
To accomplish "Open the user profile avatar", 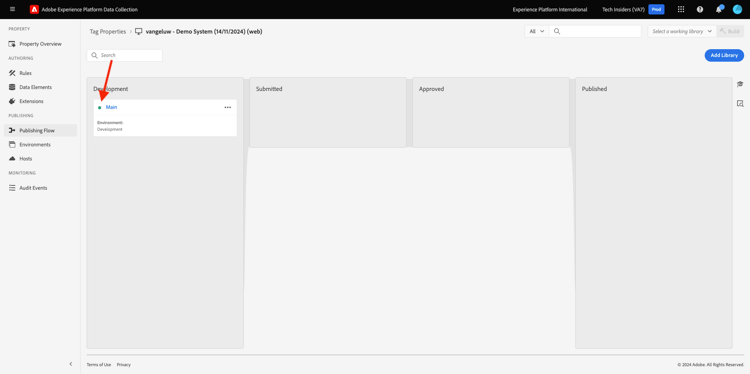I will [738, 9].
